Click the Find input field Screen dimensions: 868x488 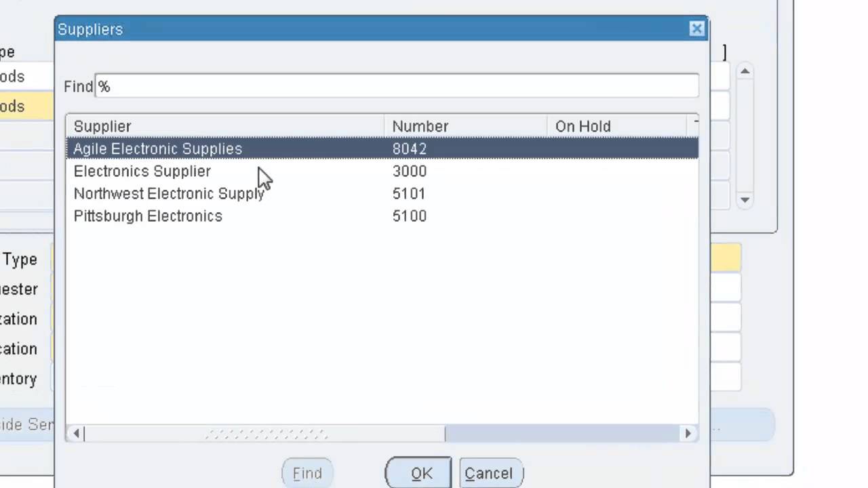pos(397,86)
